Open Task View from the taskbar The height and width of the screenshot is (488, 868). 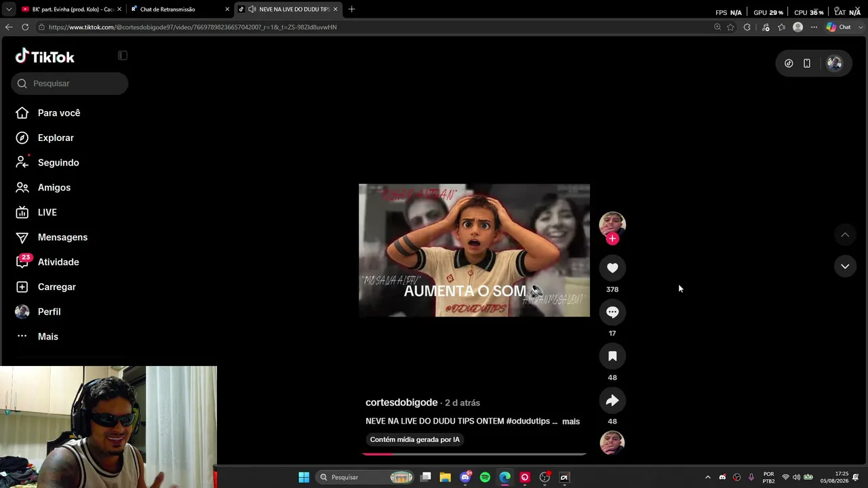(426, 477)
